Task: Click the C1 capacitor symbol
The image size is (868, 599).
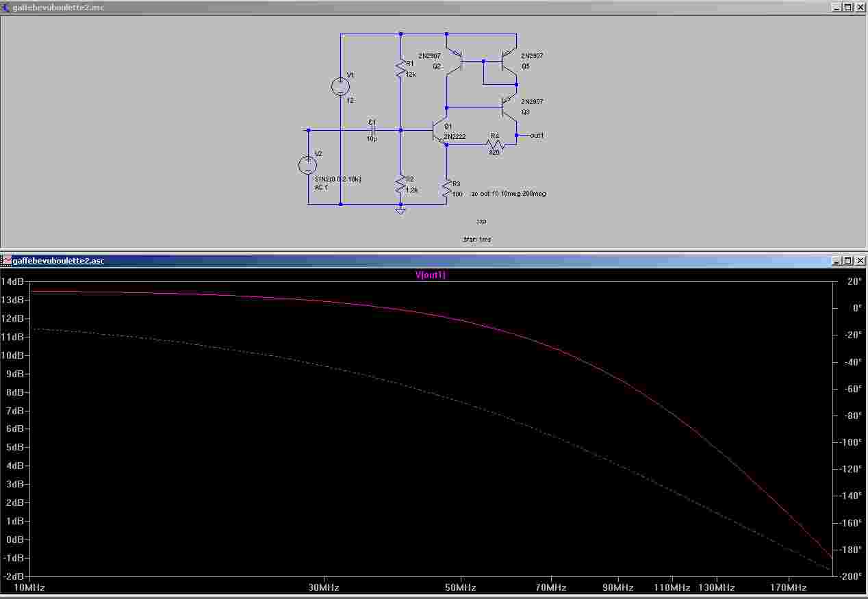Action: click(372, 129)
